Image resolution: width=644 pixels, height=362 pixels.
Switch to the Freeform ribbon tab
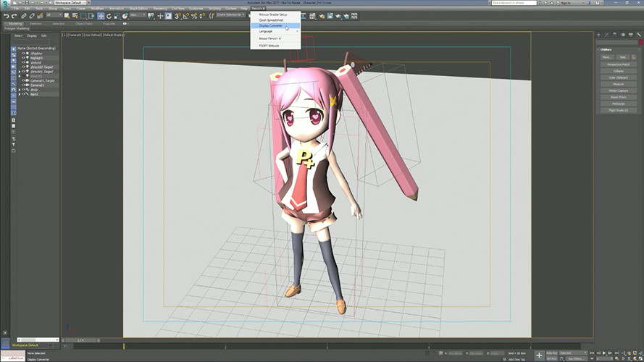[35, 24]
